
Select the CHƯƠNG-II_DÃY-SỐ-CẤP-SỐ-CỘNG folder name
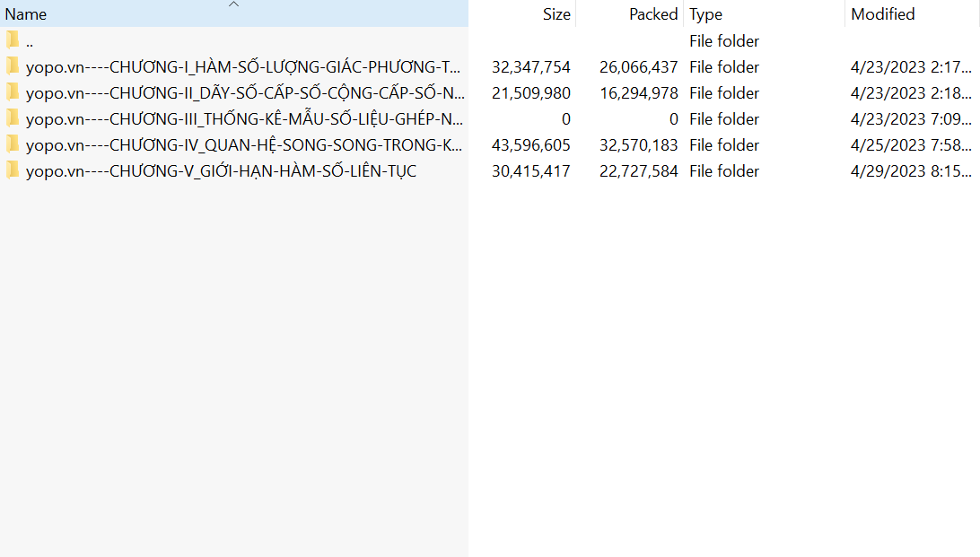[244, 93]
